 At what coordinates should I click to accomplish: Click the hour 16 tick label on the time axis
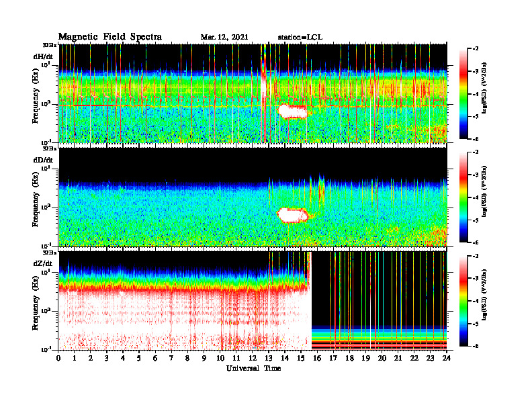click(x=317, y=358)
